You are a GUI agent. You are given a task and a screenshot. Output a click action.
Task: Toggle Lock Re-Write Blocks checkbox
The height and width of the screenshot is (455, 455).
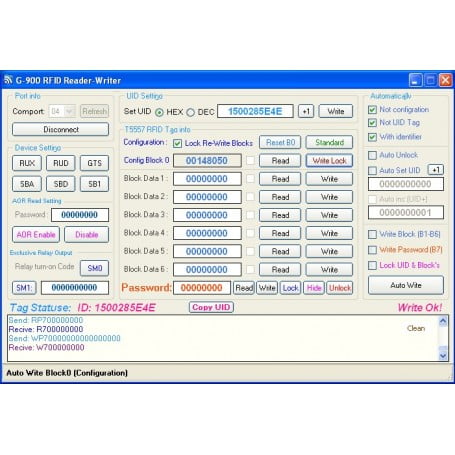(x=177, y=143)
